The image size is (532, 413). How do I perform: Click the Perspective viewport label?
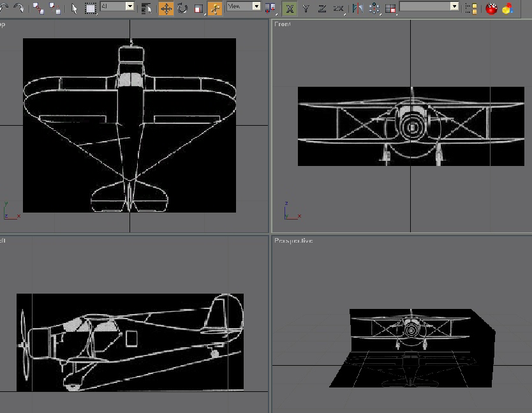tap(293, 241)
